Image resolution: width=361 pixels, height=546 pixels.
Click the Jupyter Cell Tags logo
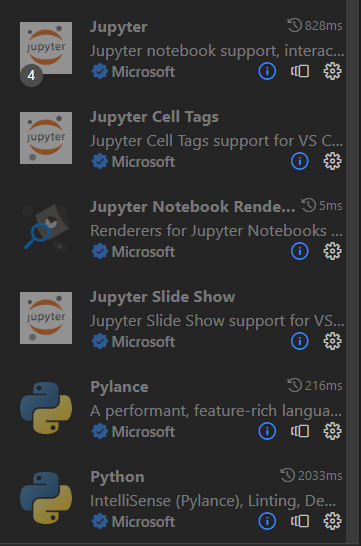pyautogui.click(x=46, y=138)
